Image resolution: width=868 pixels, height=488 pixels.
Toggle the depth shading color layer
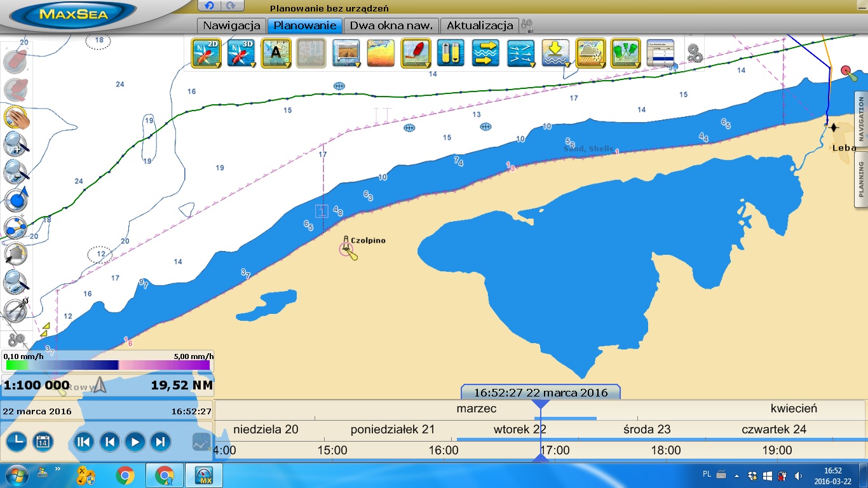tap(381, 53)
